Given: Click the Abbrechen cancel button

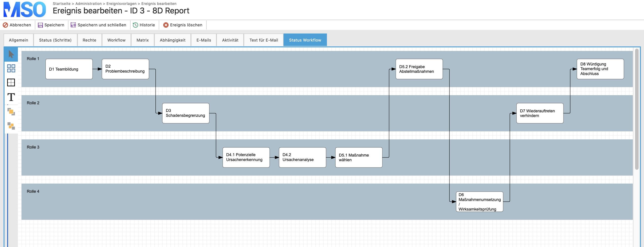Looking at the screenshot, I should [17, 25].
